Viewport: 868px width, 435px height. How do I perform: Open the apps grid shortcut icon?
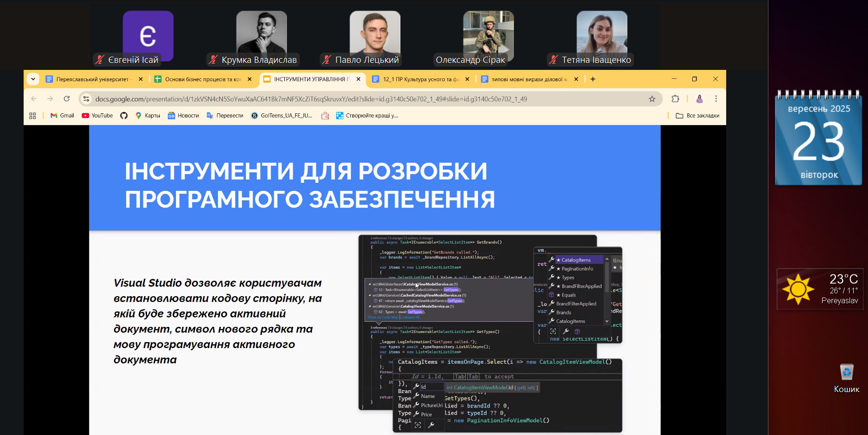[33, 116]
